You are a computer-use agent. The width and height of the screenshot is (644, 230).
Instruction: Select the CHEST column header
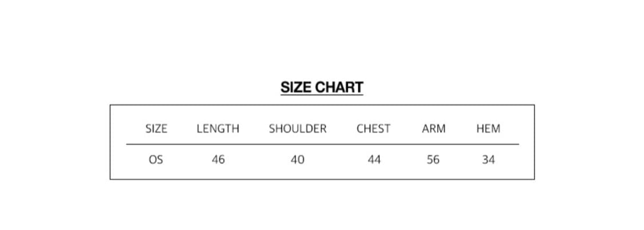[x=373, y=129]
